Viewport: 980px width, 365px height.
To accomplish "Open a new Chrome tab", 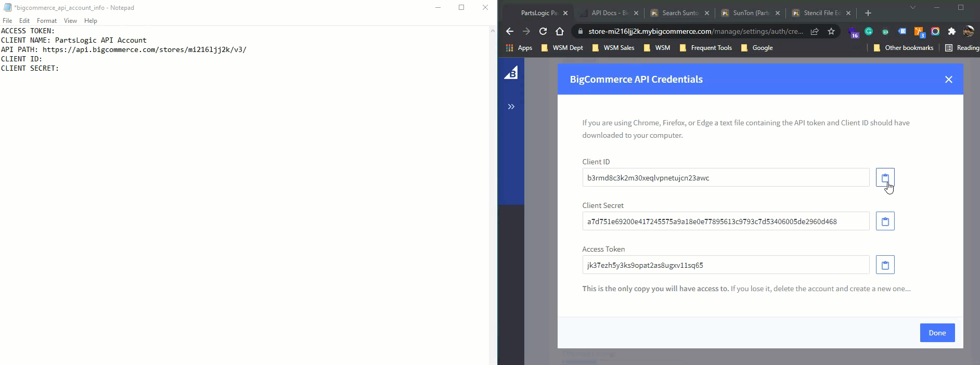I will click(868, 13).
